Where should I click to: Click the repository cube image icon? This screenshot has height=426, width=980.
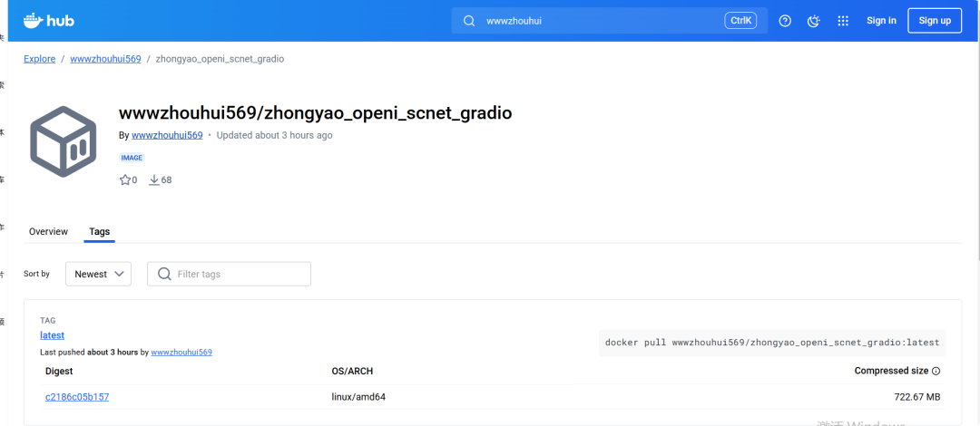[64, 141]
